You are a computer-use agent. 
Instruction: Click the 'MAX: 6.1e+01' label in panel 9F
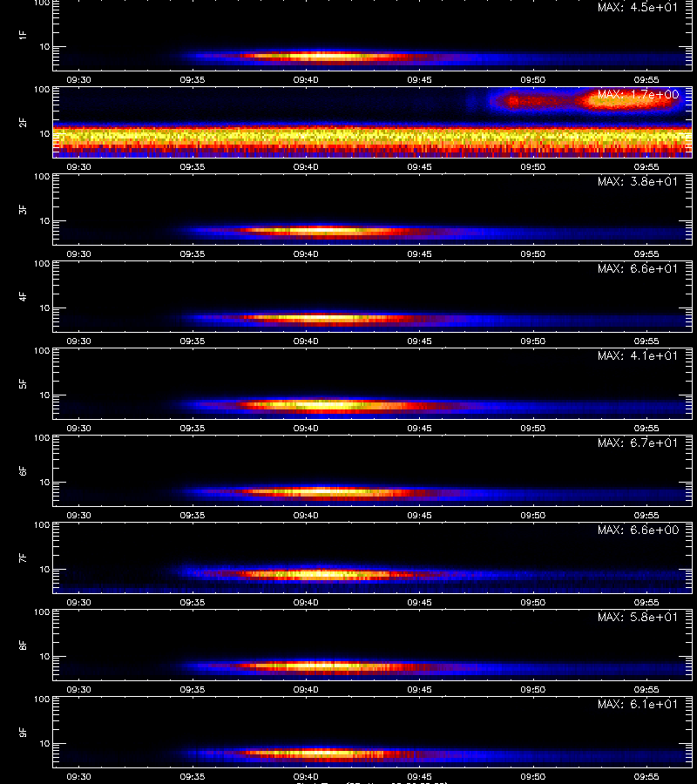pos(638,704)
